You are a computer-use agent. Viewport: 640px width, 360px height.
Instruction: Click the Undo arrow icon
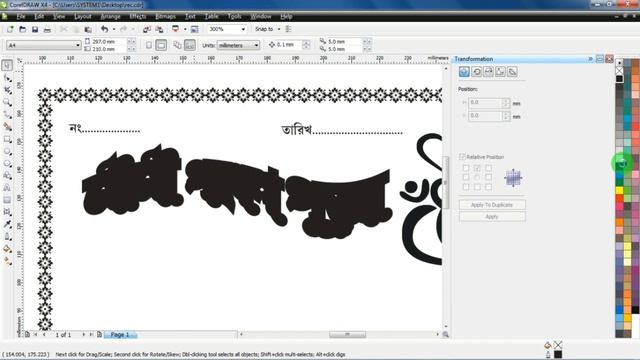(104, 29)
